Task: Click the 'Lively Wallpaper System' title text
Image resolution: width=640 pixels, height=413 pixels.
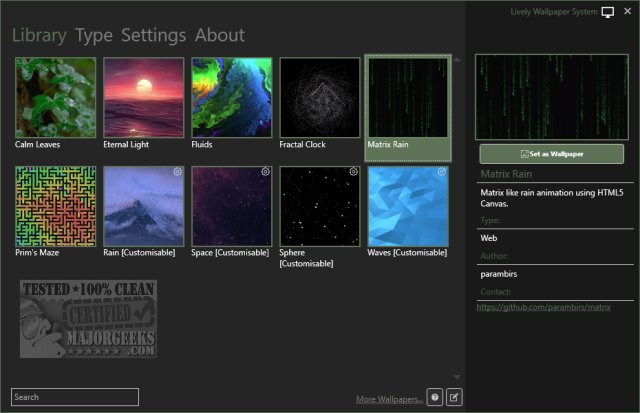Action: point(554,12)
